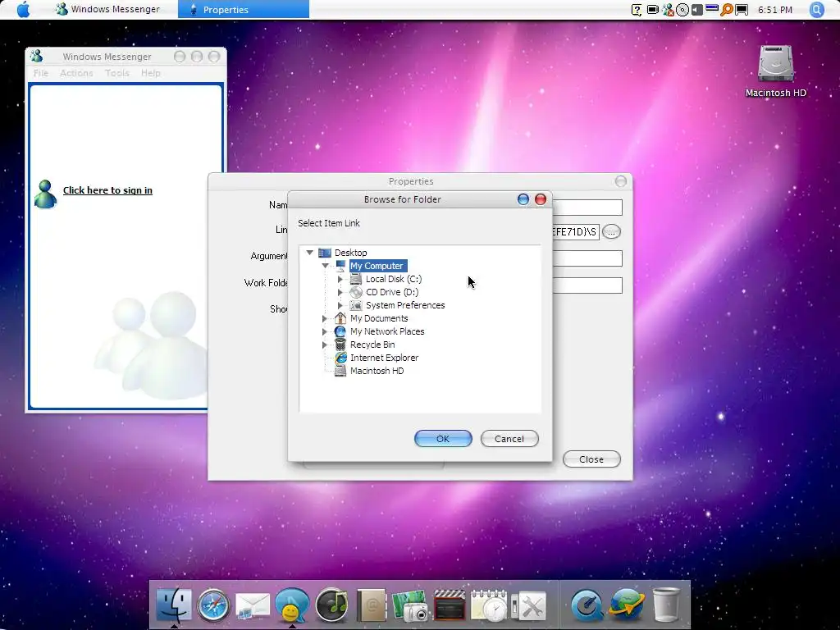Open the iChat smiley dock icon
The height and width of the screenshot is (630, 840).
292,605
